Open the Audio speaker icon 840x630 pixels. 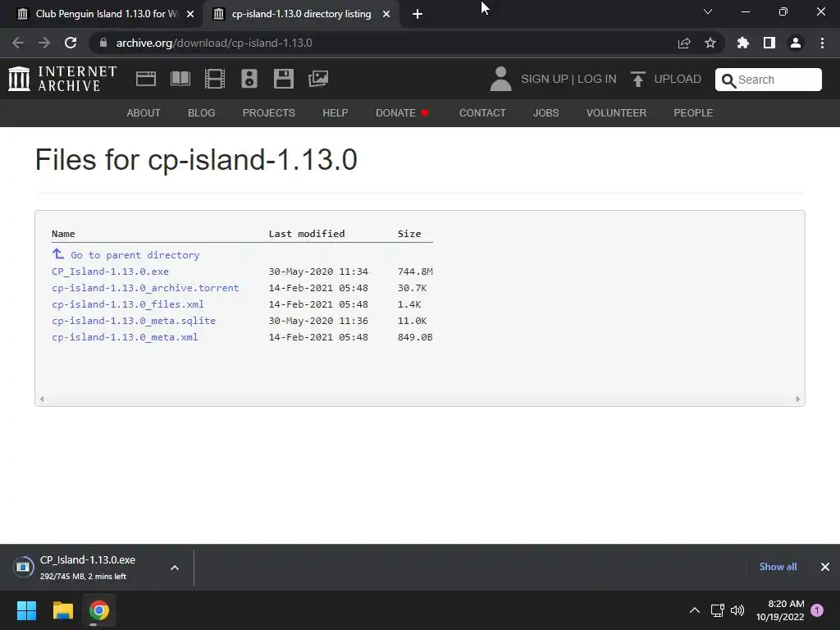pos(249,79)
